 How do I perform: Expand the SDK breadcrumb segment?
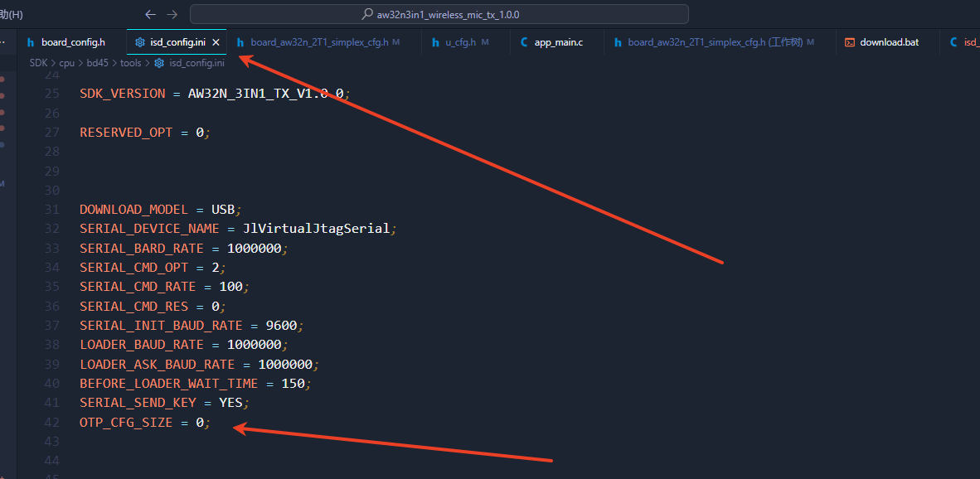tap(39, 63)
